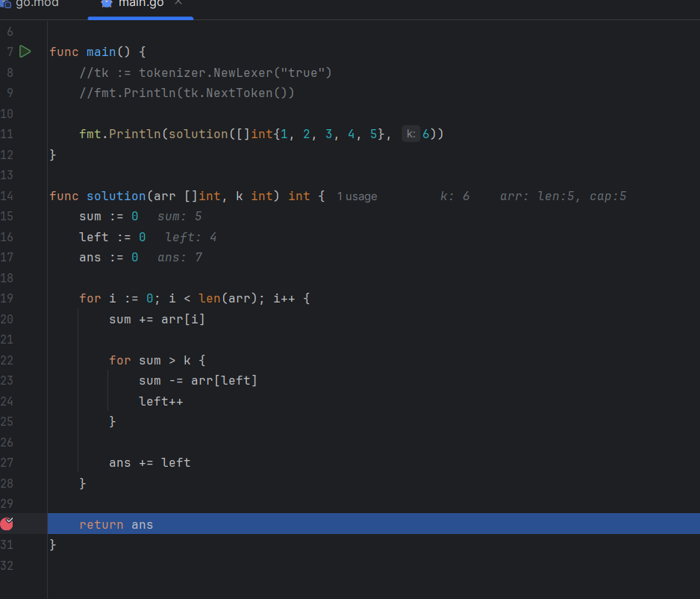Screen dimensions: 700x599
Task: Toggle the red breakpoint on the return line
Action: (x=7, y=524)
